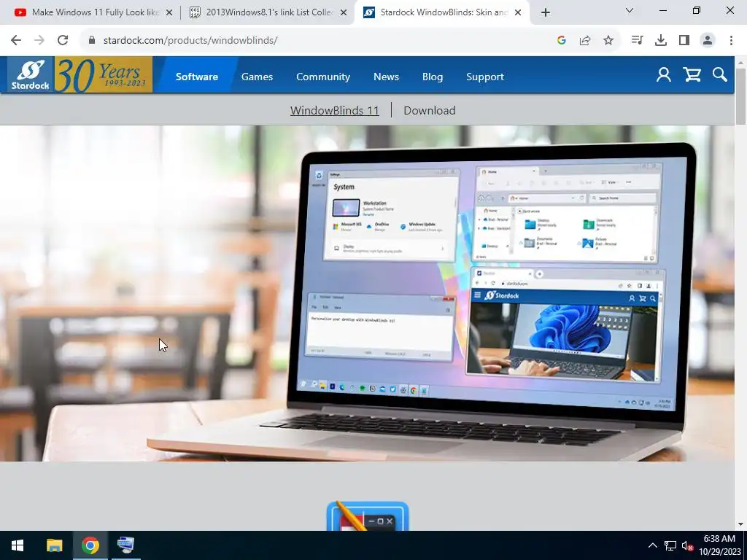Viewport: 747px width, 560px height.
Task: Click the page vertical scrollbar thumb
Action: pyautogui.click(x=741, y=97)
